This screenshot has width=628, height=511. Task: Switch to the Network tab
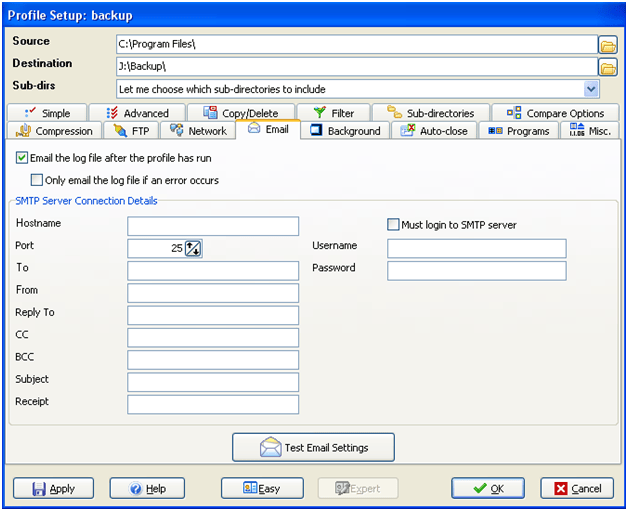point(198,131)
